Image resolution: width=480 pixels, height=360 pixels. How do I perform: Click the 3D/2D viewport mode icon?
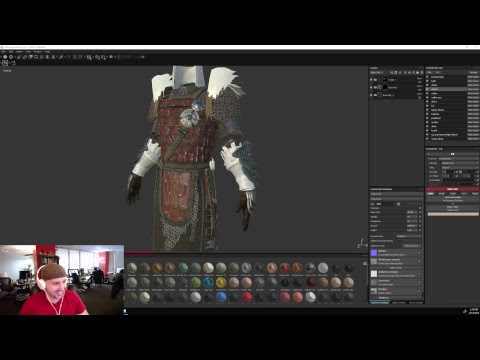pyautogui.click(x=5, y=63)
